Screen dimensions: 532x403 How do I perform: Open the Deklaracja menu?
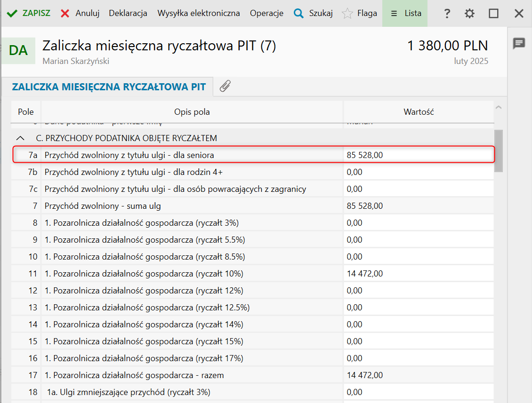click(128, 13)
